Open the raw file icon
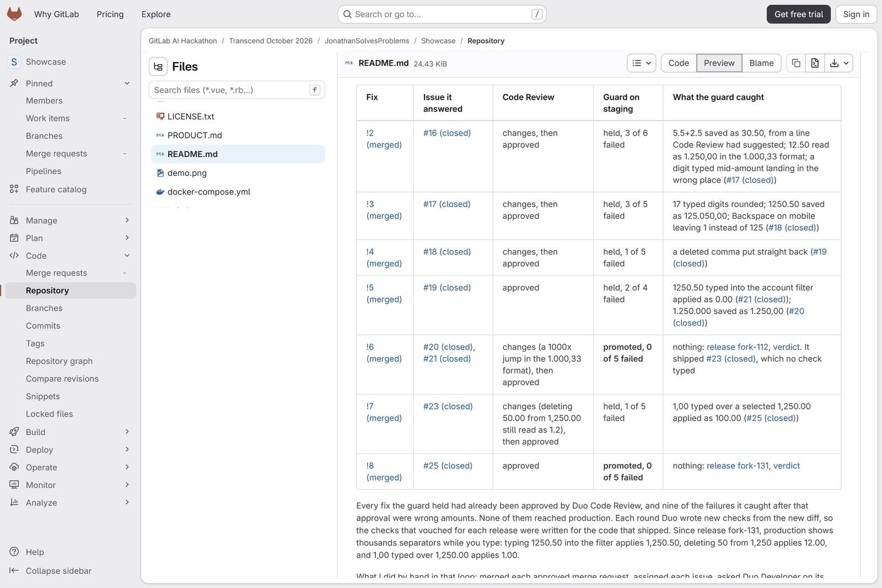 point(815,63)
